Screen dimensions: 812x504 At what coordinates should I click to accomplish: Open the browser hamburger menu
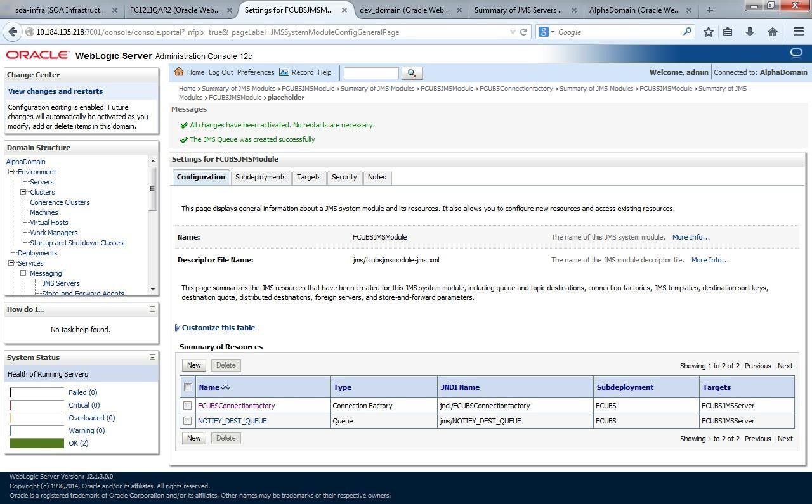(x=799, y=32)
